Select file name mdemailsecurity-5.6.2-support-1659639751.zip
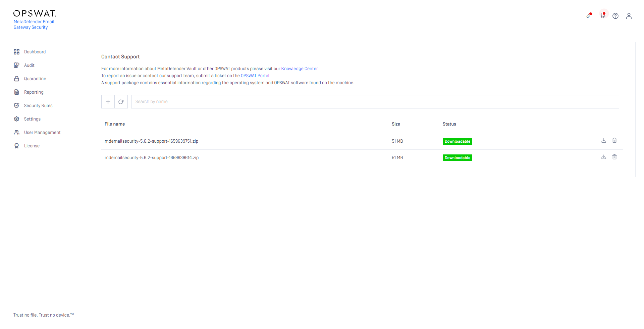644x329 pixels. pyautogui.click(x=151, y=141)
